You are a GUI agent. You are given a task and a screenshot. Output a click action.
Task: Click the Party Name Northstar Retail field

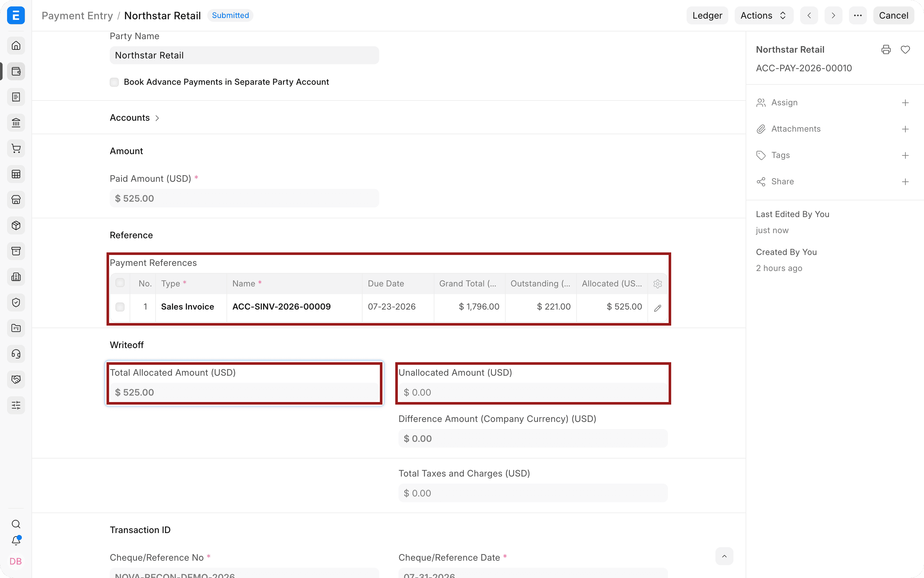[244, 56]
